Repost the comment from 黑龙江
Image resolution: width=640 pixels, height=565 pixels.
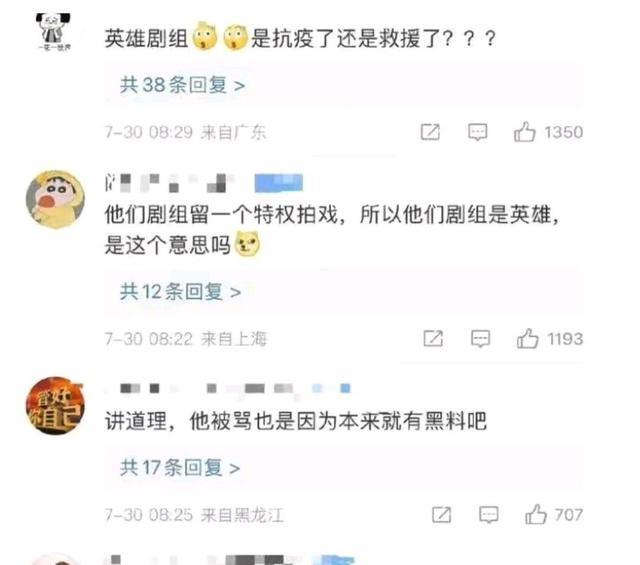(x=442, y=514)
